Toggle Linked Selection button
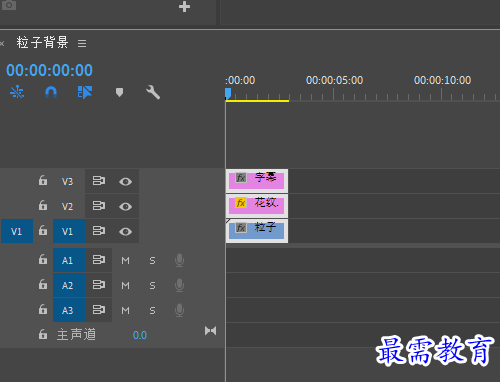 [85, 92]
